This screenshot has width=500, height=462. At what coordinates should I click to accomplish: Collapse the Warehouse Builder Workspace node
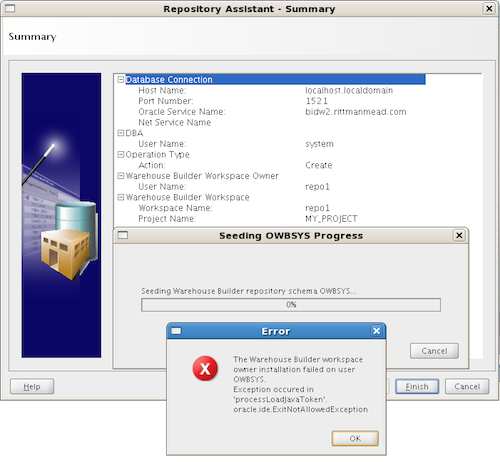point(121,197)
